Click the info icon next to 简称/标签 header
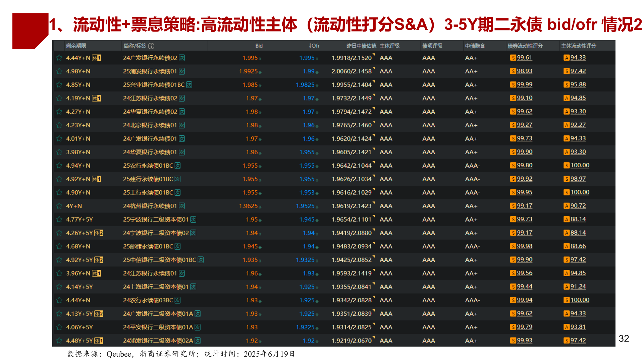The image size is (644, 362). pos(152,46)
